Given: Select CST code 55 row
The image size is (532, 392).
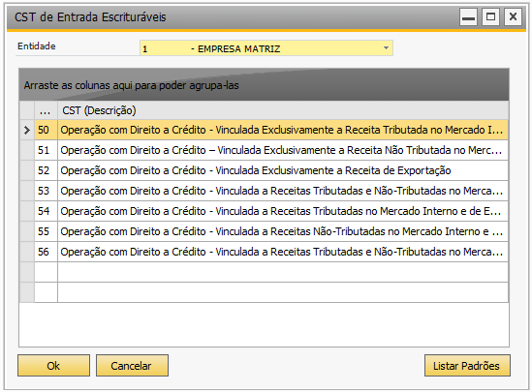Looking at the screenshot, I should click(x=271, y=231).
